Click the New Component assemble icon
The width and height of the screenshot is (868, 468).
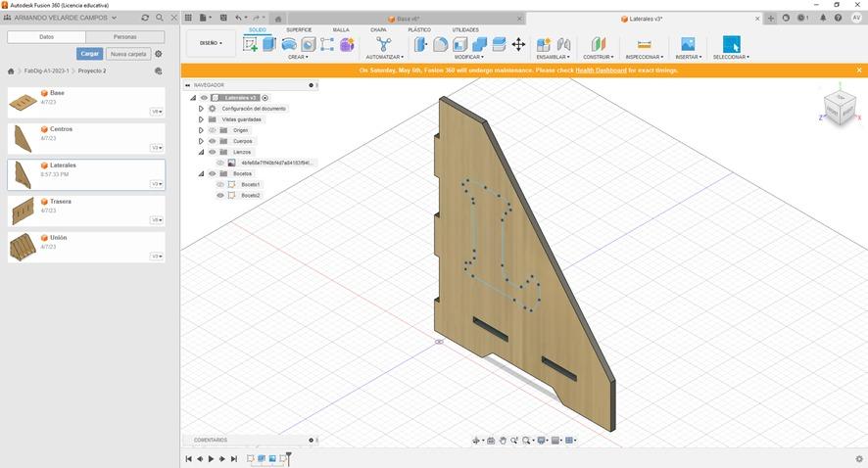pos(544,44)
